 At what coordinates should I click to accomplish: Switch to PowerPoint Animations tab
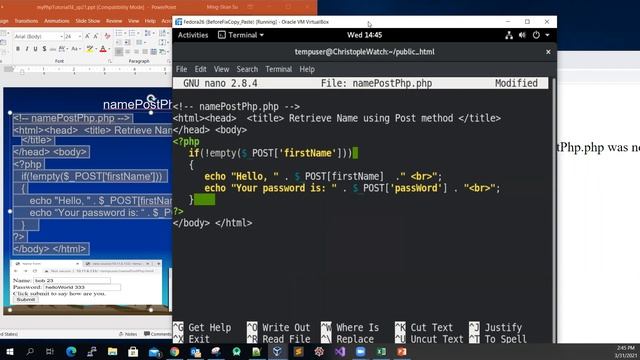(x=56, y=21)
